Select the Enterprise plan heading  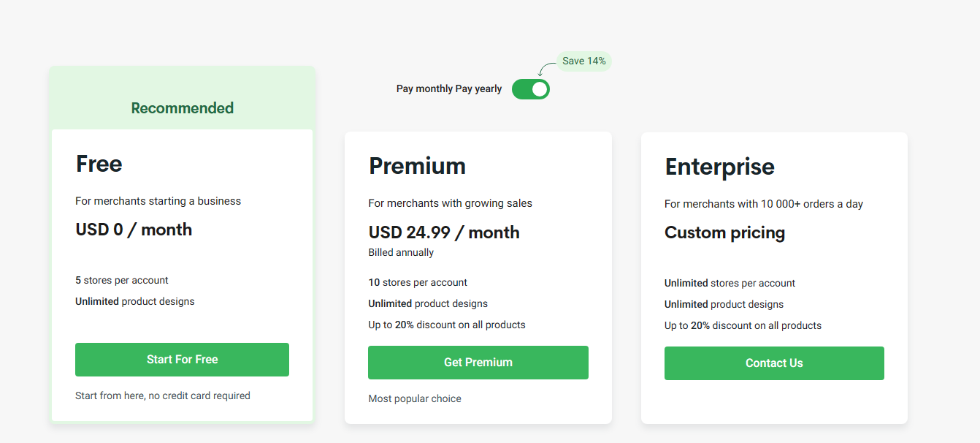click(719, 167)
